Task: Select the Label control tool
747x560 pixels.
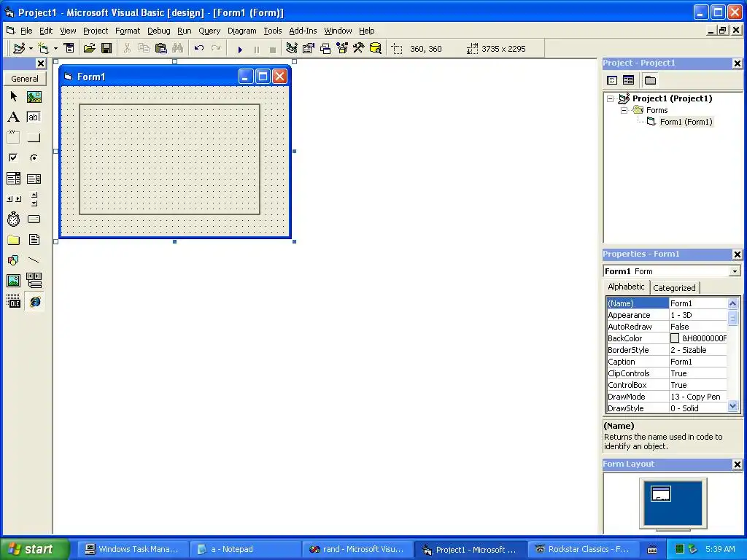Action: click(13, 117)
